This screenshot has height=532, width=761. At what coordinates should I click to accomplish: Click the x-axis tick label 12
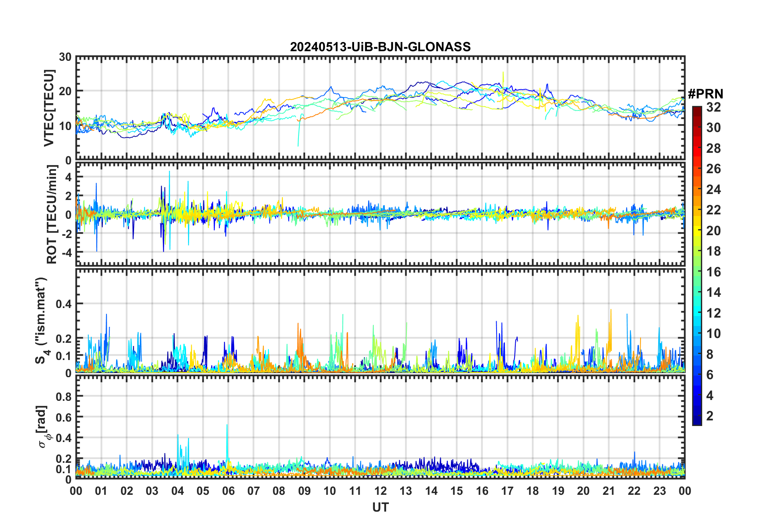[x=380, y=491]
